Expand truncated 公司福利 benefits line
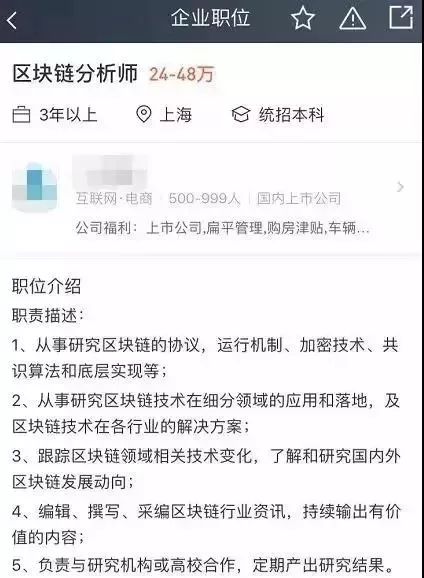The width and height of the screenshot is (424, 578). pyautogui.click(x=222, y=228)
